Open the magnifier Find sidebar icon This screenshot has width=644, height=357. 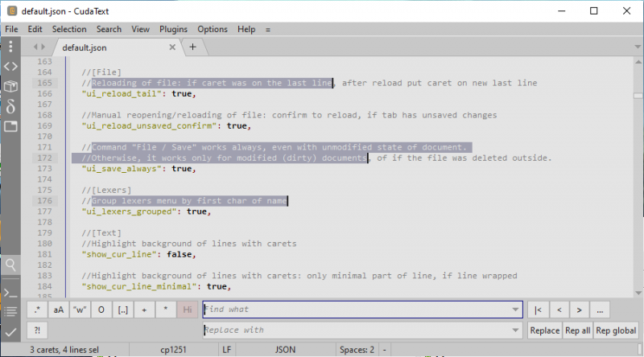tap(10, 265)
